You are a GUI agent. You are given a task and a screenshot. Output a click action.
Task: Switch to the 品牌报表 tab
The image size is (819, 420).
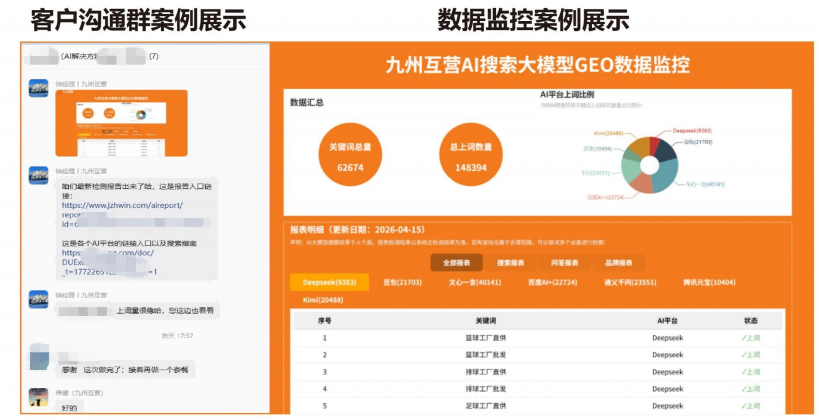(x=618, y=263)
